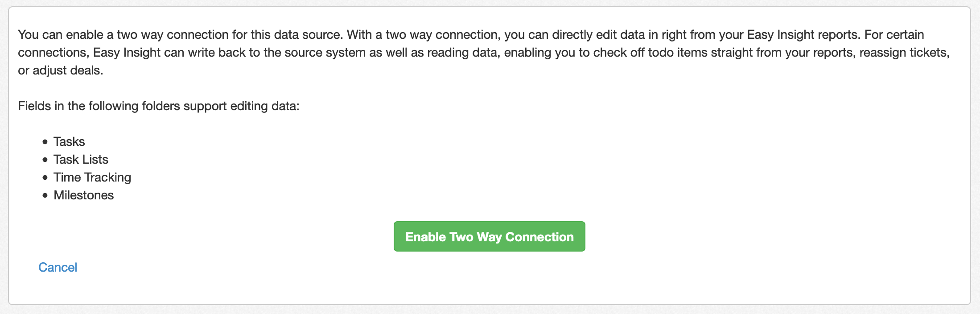Viewport: 980px width, 314px height.
Task: Select the Task Lists list item
Action: click(x=81, y=159)
